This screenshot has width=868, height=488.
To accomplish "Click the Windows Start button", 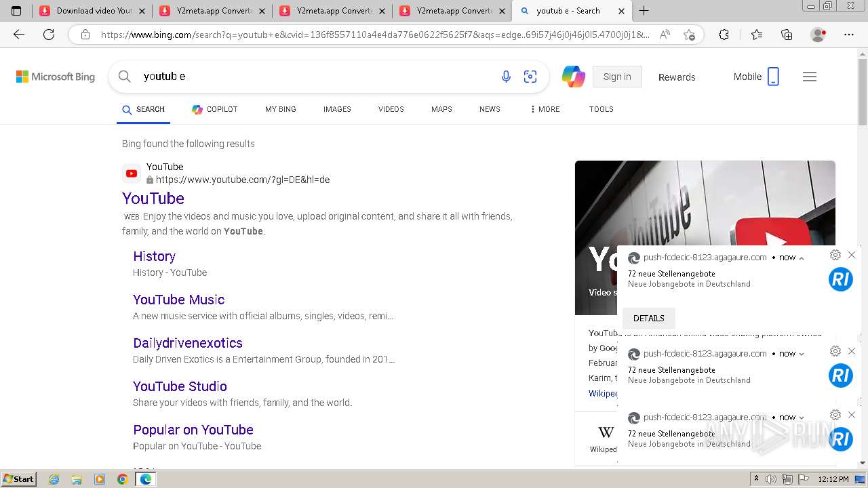I will (x=19, y=479).
